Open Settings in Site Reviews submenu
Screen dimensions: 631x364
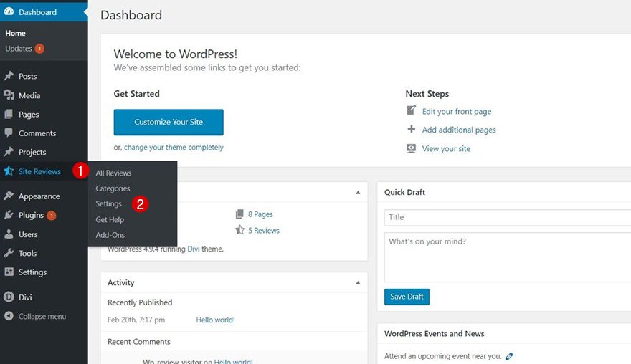click(109, 204)
